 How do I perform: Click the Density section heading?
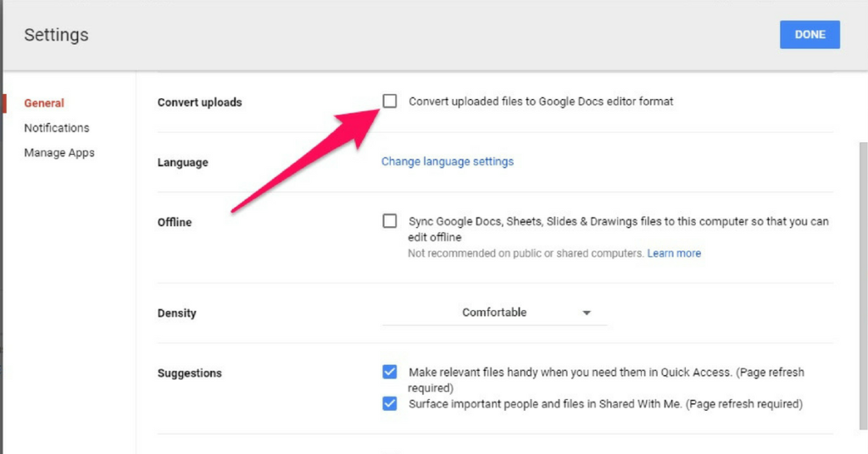[176, 313]
